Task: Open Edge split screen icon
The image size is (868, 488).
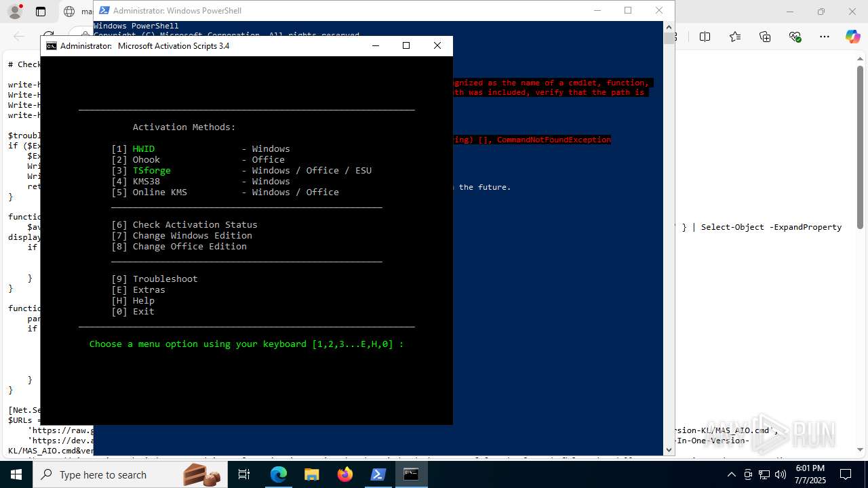Action: coord(705,37)
